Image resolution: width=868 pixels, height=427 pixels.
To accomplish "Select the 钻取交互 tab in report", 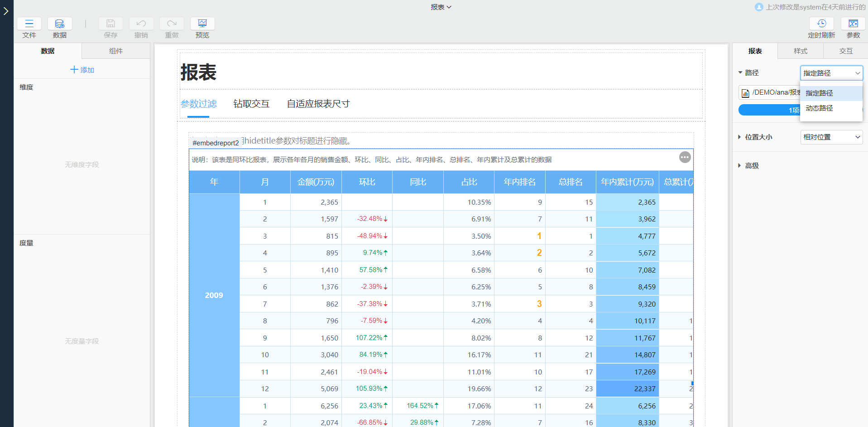I will (x=251, y=104).
